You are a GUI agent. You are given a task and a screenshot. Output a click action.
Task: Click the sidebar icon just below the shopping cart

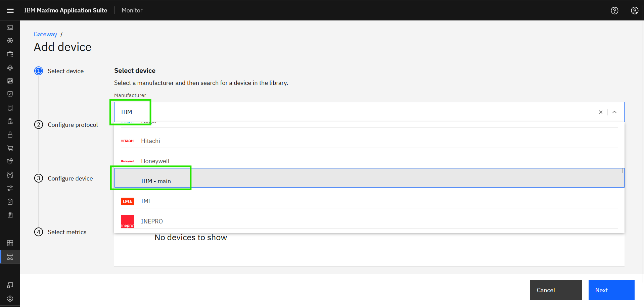10,161
